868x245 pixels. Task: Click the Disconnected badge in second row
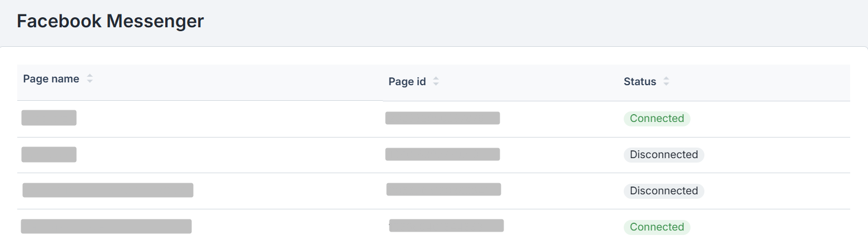(x=664, y=155)
